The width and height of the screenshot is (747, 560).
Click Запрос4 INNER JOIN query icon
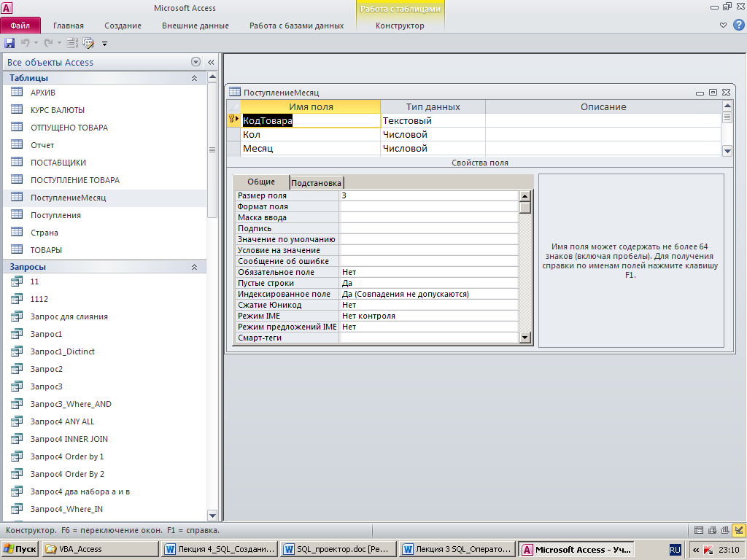tap(17, 438)
